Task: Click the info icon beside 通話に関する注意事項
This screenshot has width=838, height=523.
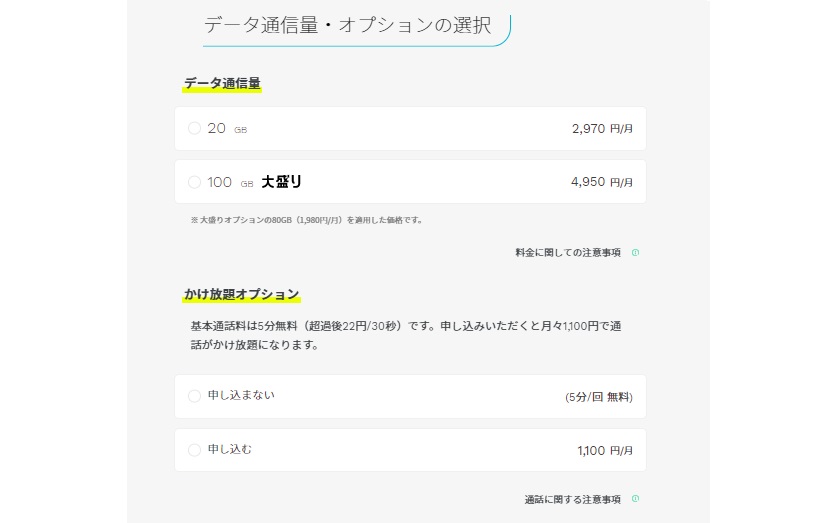Action: [x=635, y=498]
